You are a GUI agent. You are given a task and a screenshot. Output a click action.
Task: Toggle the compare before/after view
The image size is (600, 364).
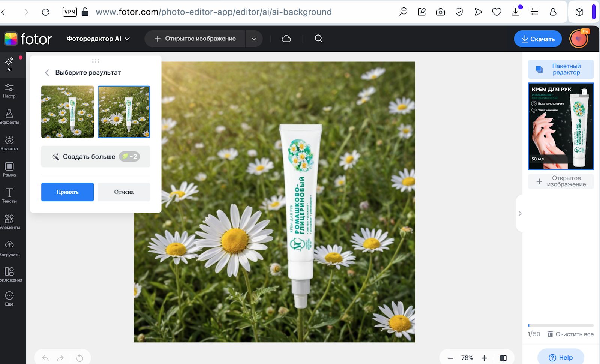click(x=503, y=358)
